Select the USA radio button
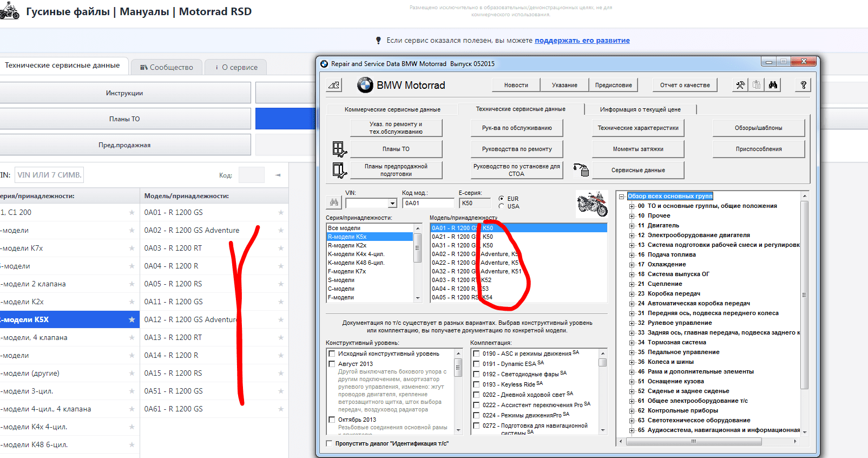868x458 pixels. click(x=502, y=206)
